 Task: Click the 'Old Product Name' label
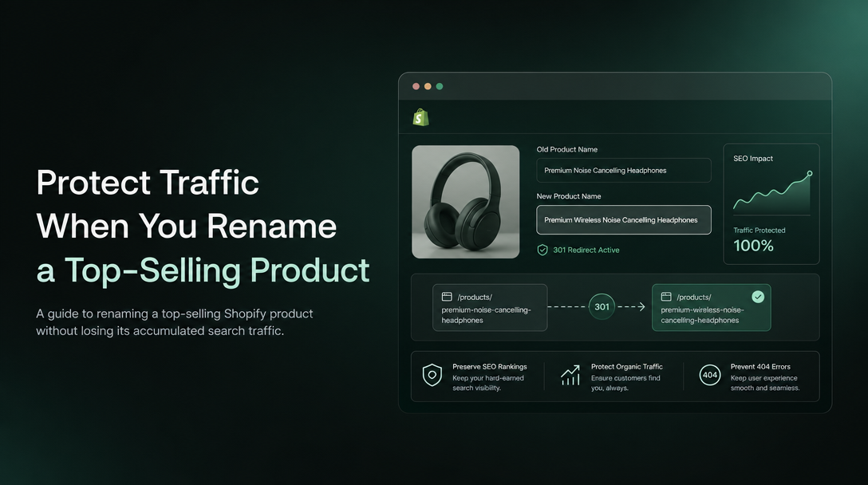[x=567, y=149]
